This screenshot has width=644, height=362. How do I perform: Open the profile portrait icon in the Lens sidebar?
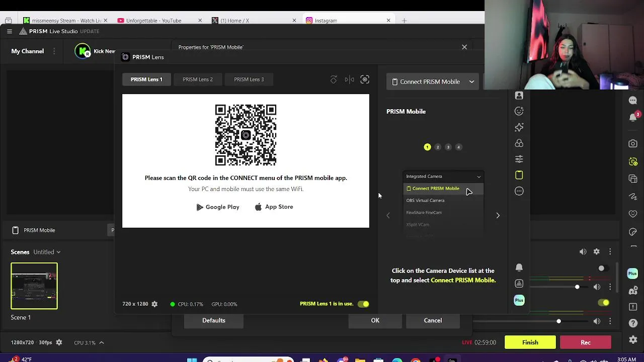(519, 96)
